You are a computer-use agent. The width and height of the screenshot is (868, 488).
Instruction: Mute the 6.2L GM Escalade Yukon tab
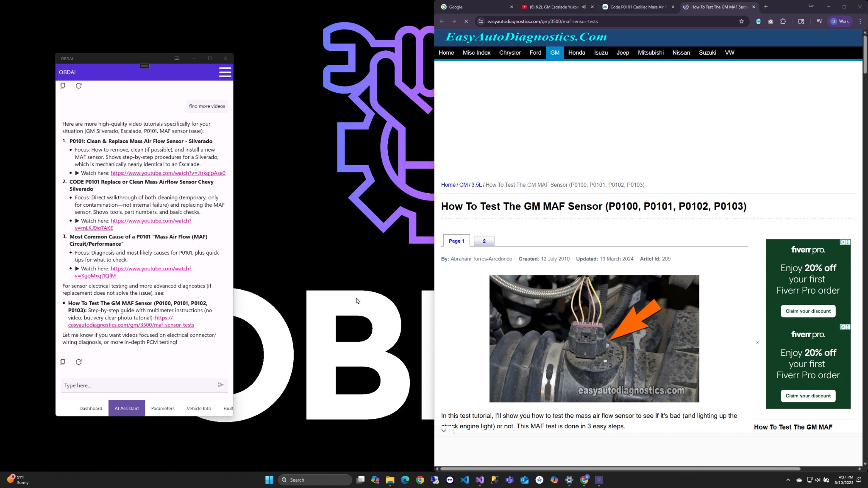click(x=584, y=7)
